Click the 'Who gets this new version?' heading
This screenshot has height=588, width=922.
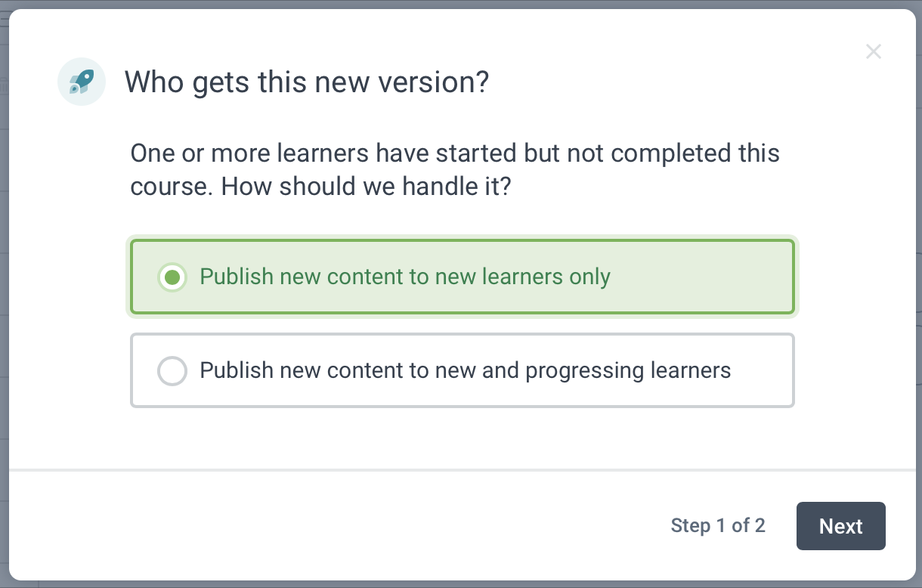point(307,82)
